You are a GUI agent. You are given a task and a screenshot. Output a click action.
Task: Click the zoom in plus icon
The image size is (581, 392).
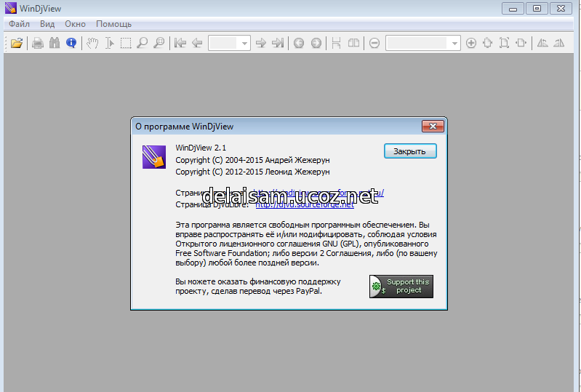[x=471, y=44]
